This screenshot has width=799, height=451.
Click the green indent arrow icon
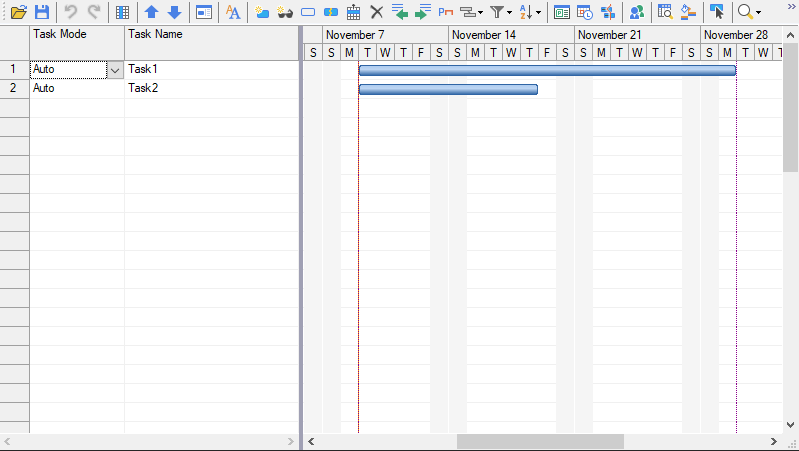tap(422, 12)
